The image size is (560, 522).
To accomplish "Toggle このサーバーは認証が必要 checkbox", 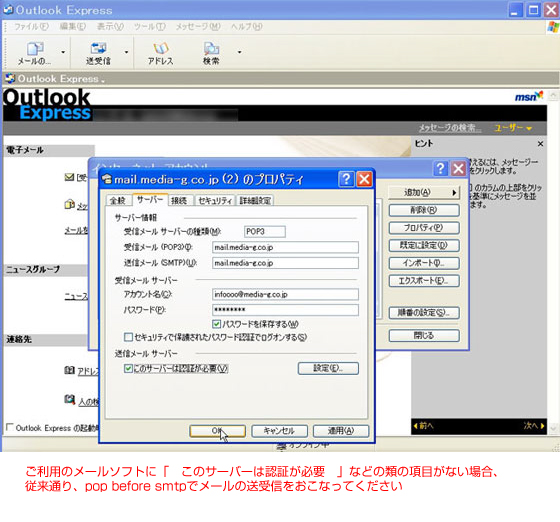I will tap(128, 368).
